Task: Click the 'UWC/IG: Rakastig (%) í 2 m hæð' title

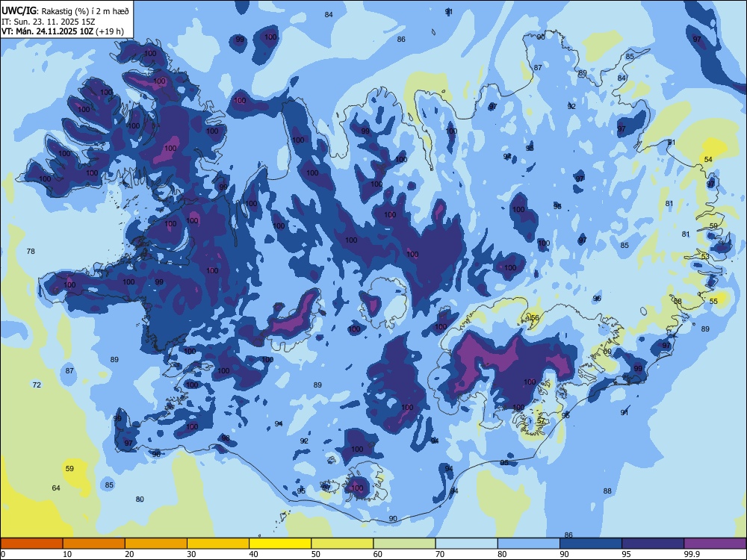Action: click(65, 11)
